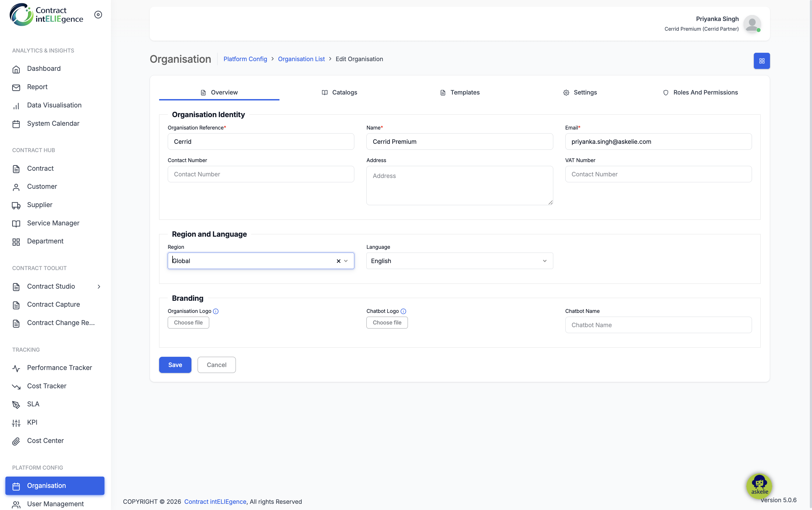Viewport: 812px width, 510px height.
Task: Click the Supplier truck icon
Action: coord(16,205)
